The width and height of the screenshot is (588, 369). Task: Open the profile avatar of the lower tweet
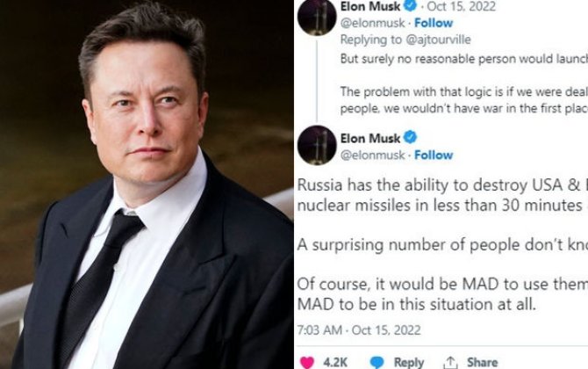coord(317,145)
